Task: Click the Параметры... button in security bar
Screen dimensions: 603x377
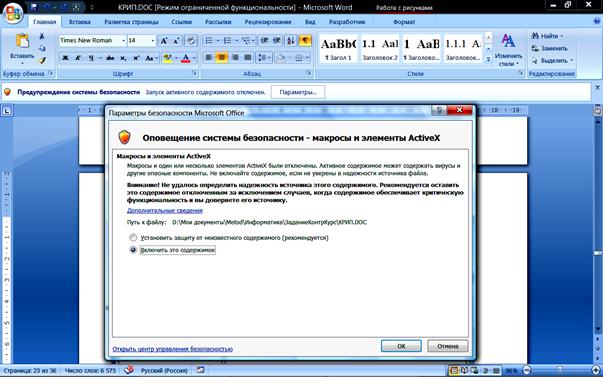Action: click(x=298, y=92)
